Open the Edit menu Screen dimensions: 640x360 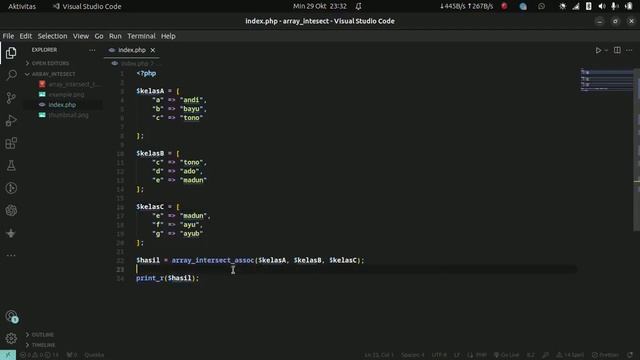pos(26,36)
